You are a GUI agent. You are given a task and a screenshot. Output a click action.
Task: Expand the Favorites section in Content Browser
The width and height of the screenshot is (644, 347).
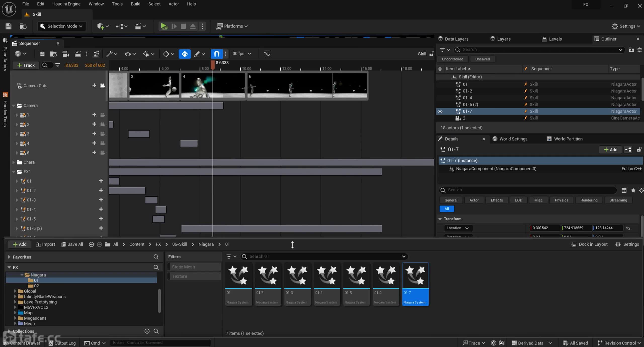(x=9, y=257)
